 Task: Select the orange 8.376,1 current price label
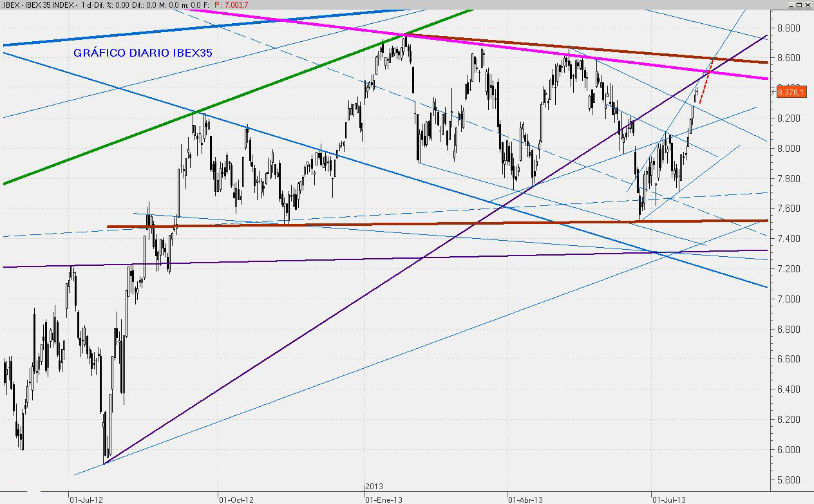coord(791,92)
